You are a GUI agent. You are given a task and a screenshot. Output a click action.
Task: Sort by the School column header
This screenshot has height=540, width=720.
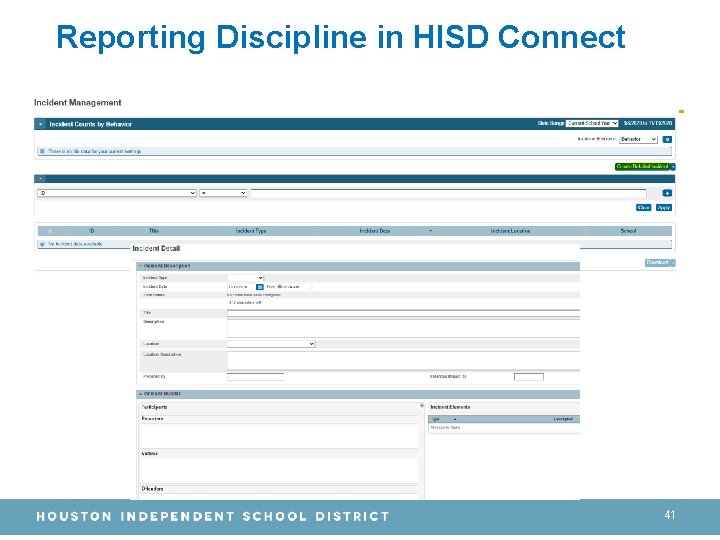tap(628, 231)
